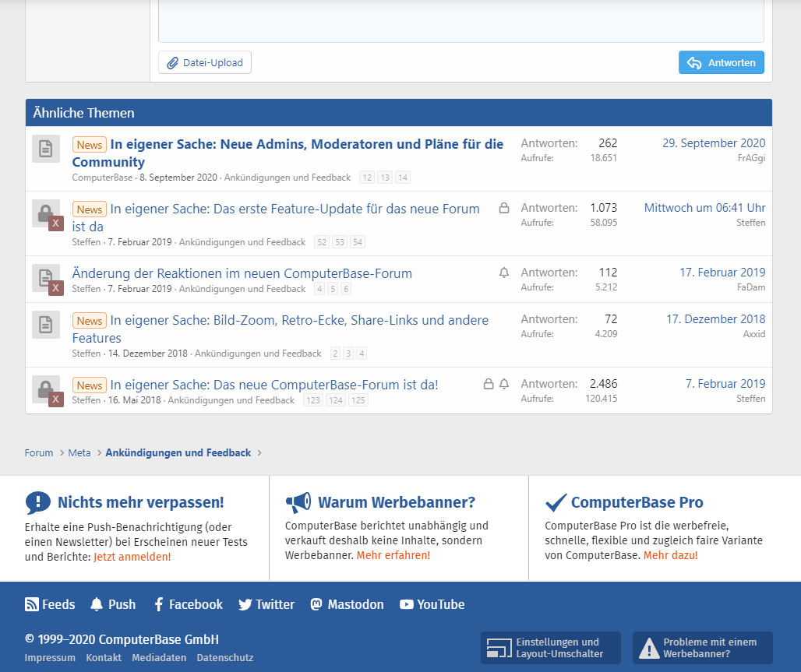Open the Facebook icon link in footer
The image size is (801, 672).
(x=159, y=604)
